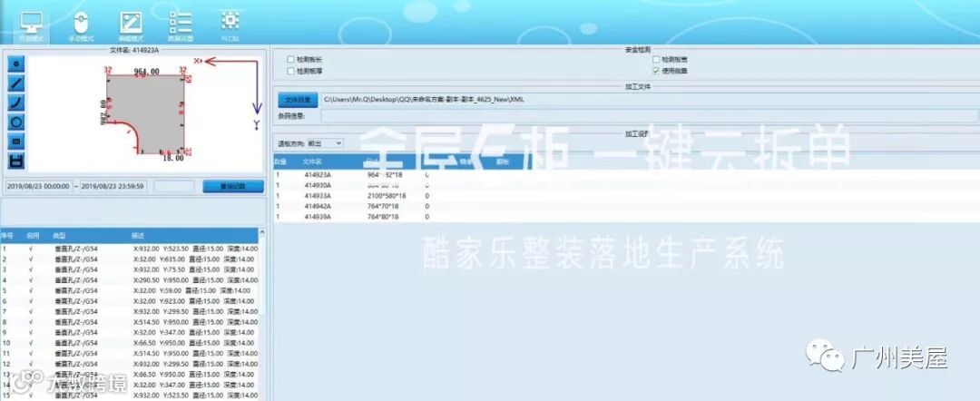Image resolution: width=980 pixels, height=401 pixels.
Task: Click the 启用 column header in operations list
Action: pyautogui.click(x=32, y=236)
